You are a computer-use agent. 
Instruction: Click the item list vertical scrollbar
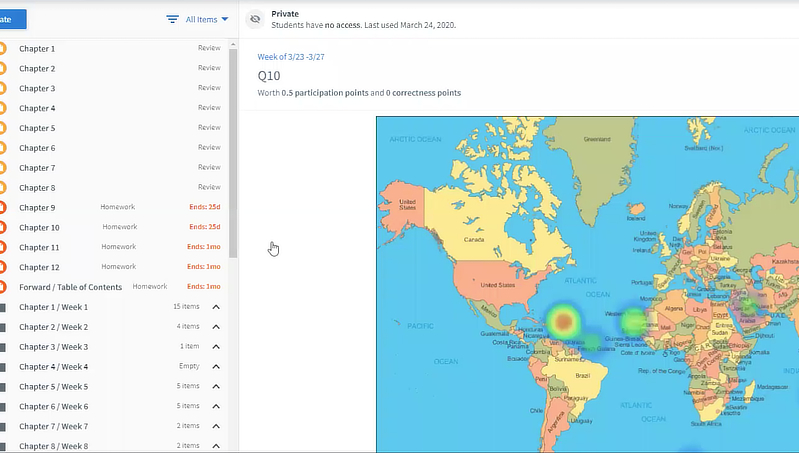click(234, 150)
